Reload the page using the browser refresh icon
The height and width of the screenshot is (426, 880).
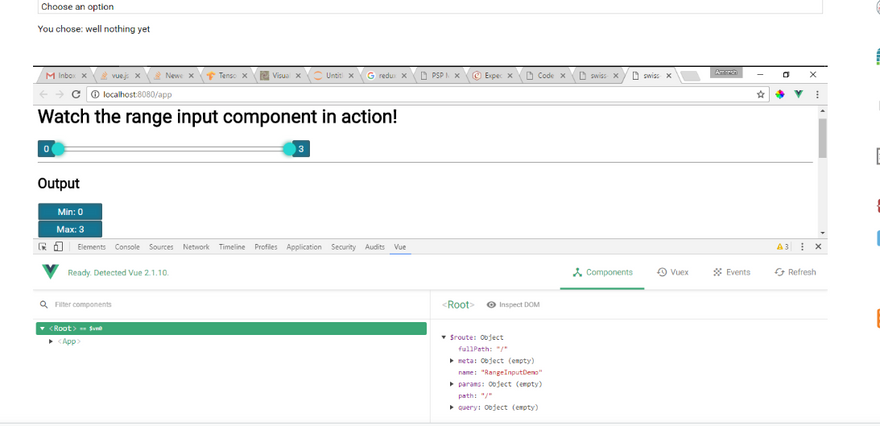76,94
